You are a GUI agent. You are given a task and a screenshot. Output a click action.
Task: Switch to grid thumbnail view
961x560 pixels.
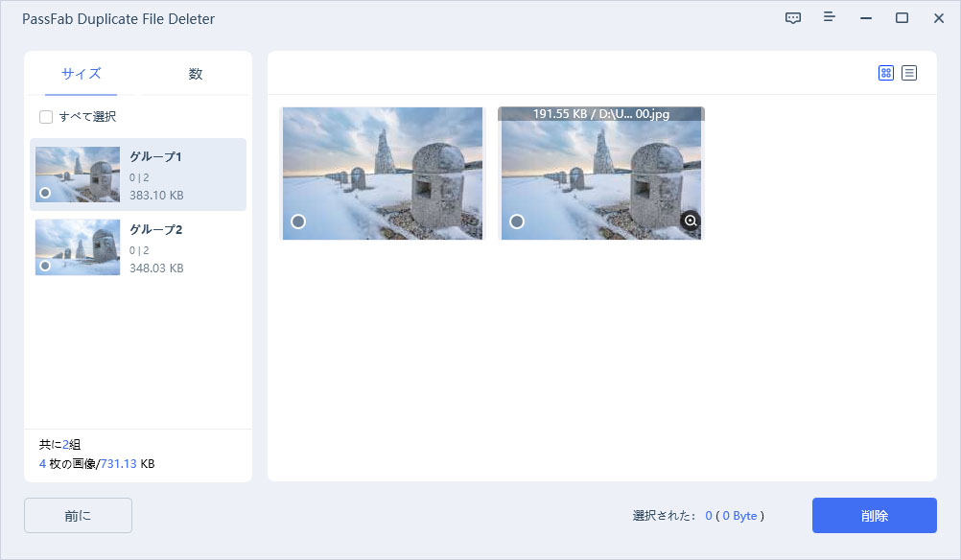(885, 73)
